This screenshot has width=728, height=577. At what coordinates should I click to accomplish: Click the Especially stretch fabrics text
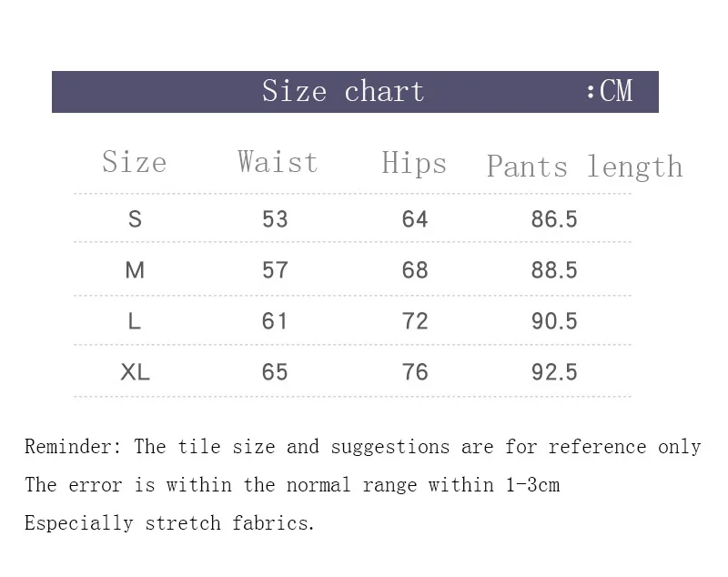(169, 523)
